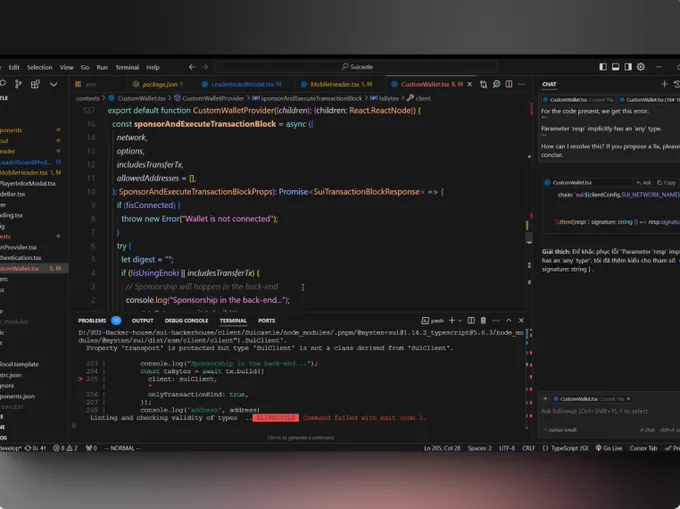Open the Edit menu
Screen dimensions: 680x509
14,67
